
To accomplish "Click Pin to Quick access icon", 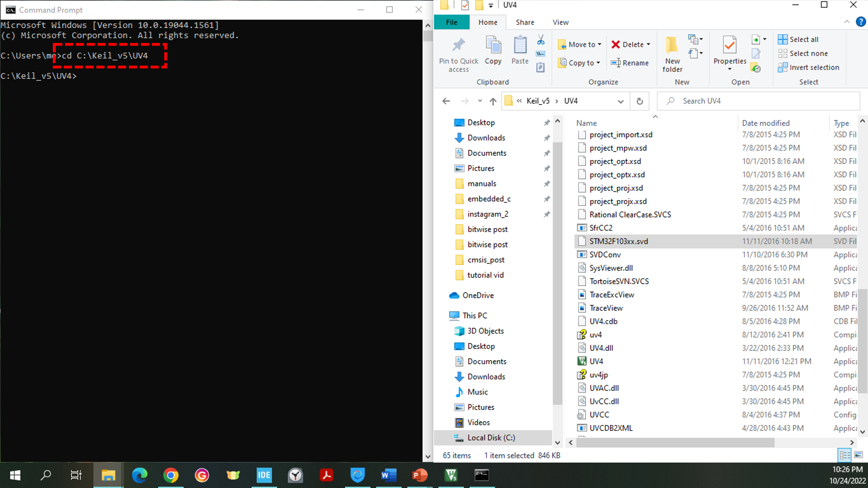I will [458, 45].
